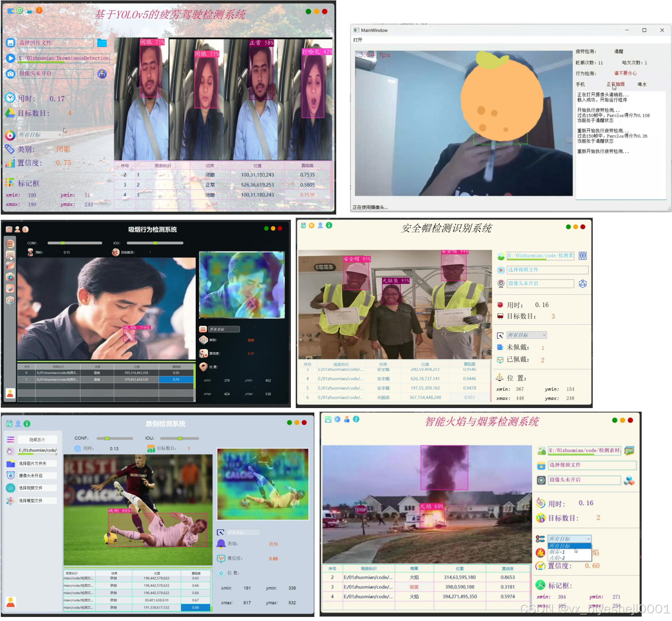Click 摄像头未开启 field in fire detection window
672x621 pixels.
click(x=585, y=480)
